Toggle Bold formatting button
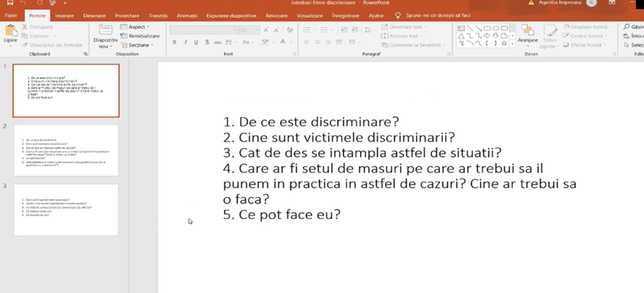 click(175, 42)
